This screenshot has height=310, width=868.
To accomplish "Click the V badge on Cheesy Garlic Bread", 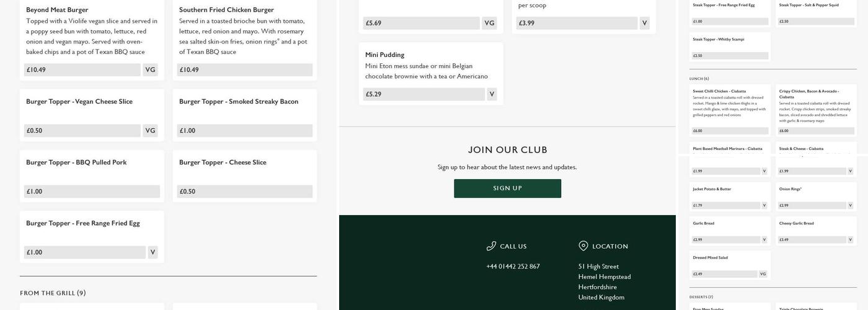I will click(851, 240).
